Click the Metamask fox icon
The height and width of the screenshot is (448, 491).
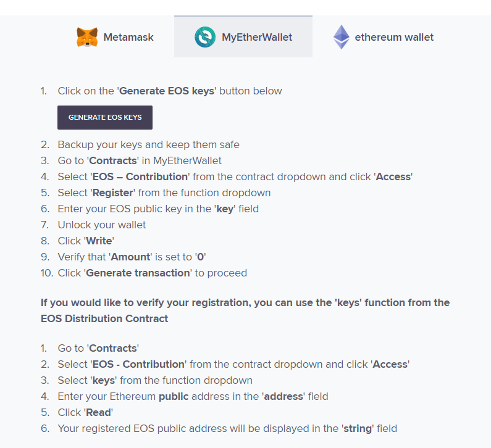click(x=87, y=37)
